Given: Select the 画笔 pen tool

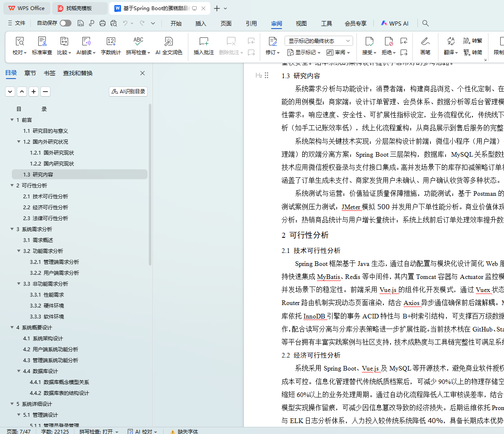Looking at the screenshot, I should (x=425, y=45).
